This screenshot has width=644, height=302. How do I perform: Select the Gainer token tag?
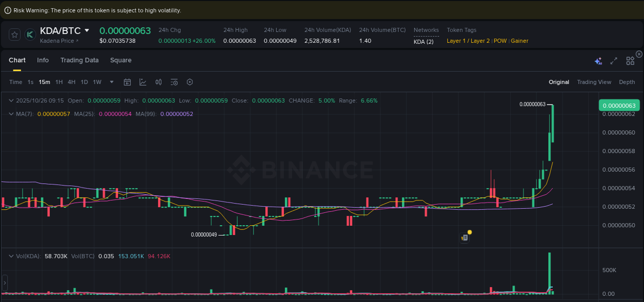point(519,41)
